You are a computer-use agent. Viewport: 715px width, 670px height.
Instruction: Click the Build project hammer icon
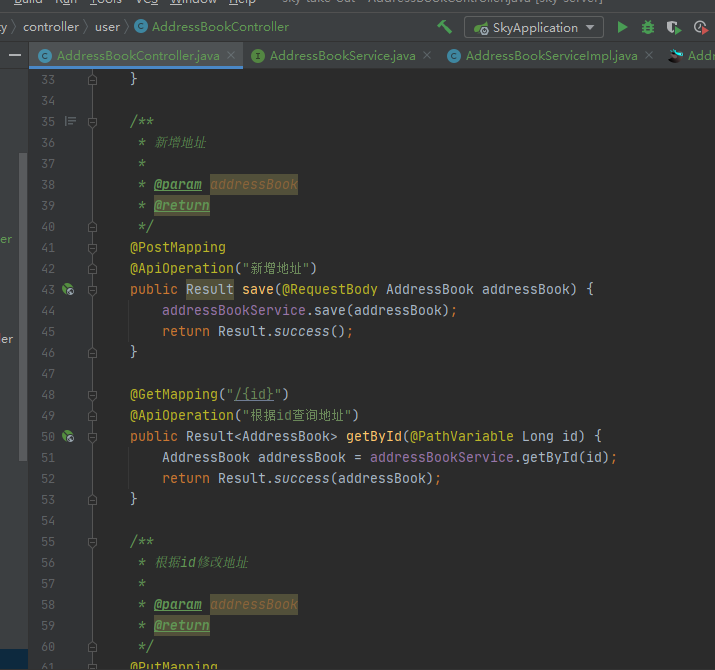click(x=445, y=27)
